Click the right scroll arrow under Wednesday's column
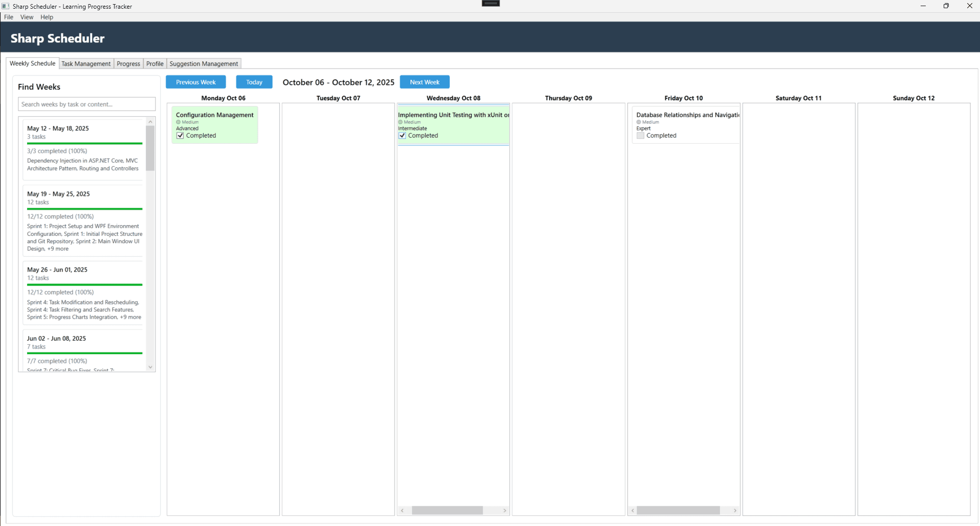Screen dimensions: 980x526 coord(504,510)
